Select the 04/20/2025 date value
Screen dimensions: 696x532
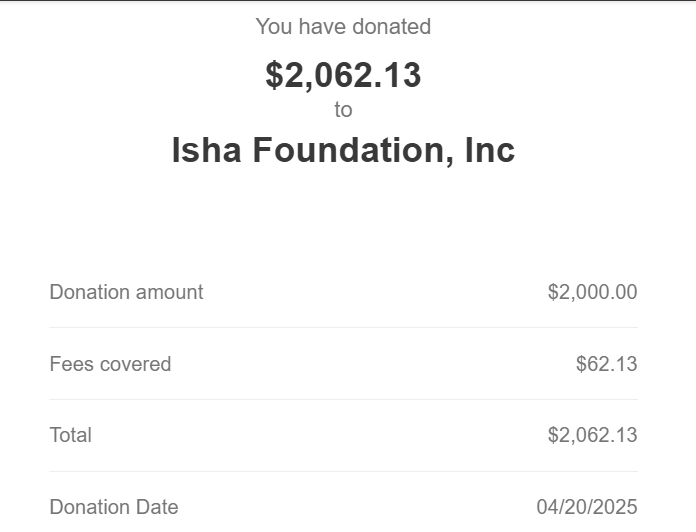coord(587,507)
